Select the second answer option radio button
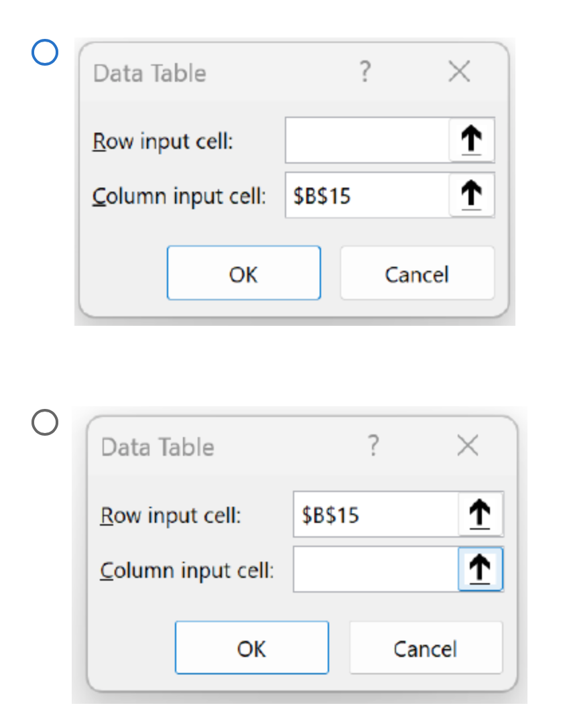 click(x=45, y=422)
